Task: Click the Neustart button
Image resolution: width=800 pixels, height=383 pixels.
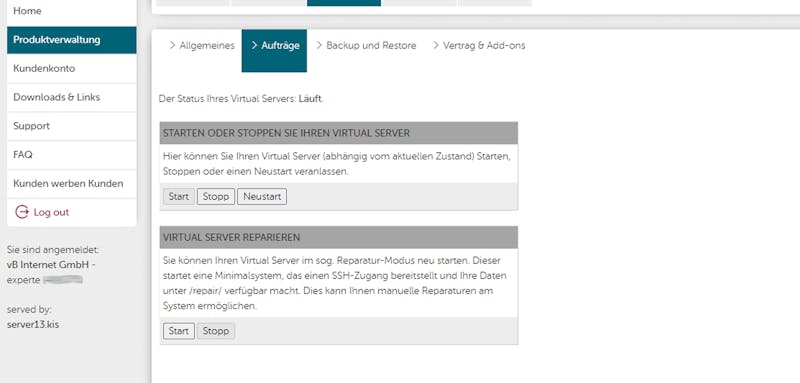Action: point(262,196)
